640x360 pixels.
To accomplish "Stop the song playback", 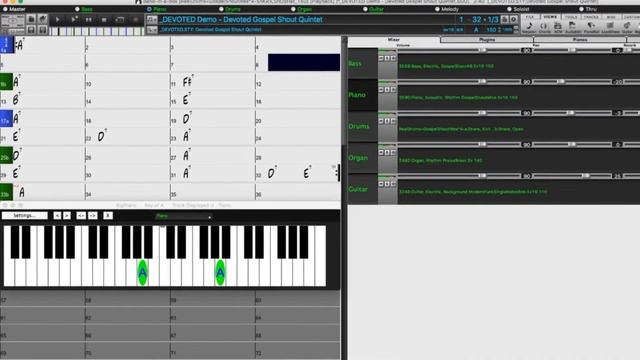I will (104, 19).
